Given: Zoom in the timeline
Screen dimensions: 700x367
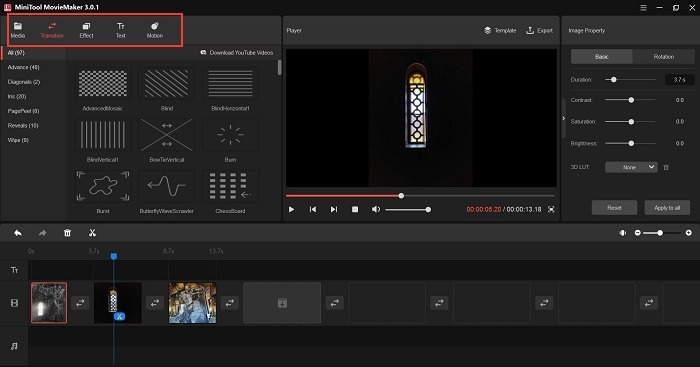Looking at the screenshot, I should click(688, 233).
